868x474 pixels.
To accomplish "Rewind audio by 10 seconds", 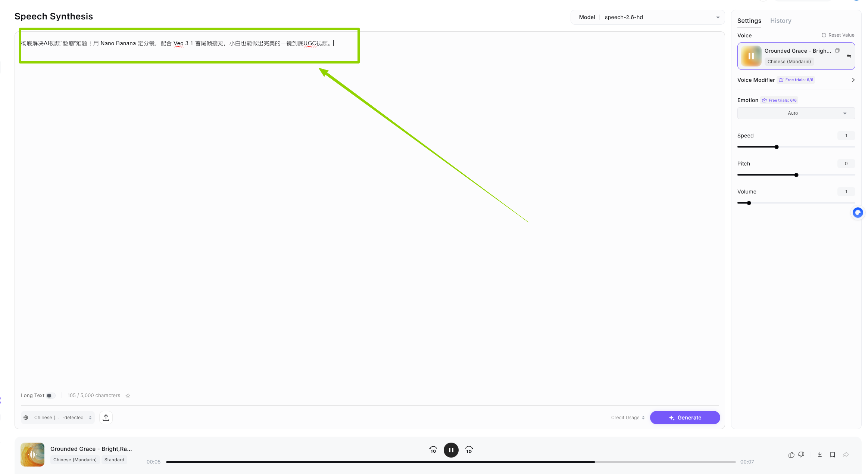I will click(x=433, y=450).
